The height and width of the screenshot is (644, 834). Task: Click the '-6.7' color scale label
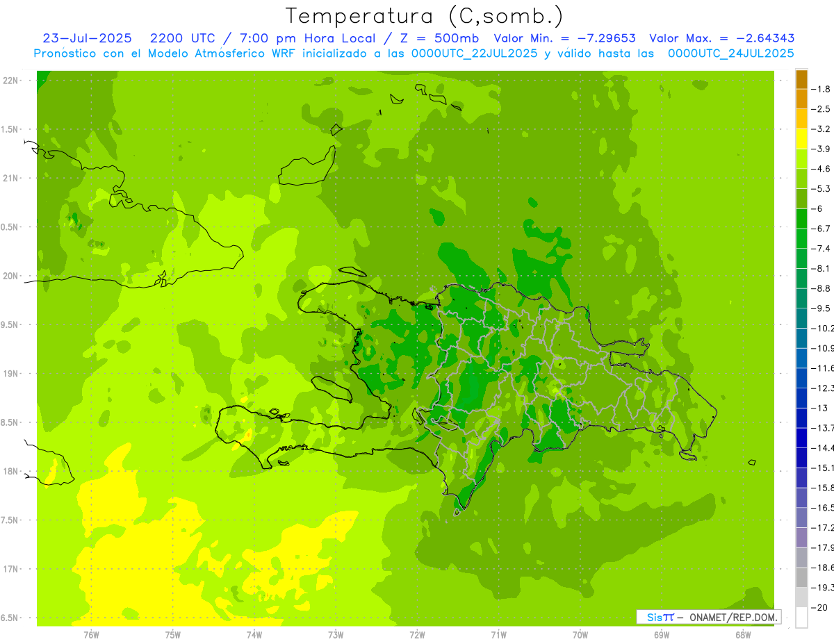click(x=820, y=229)
